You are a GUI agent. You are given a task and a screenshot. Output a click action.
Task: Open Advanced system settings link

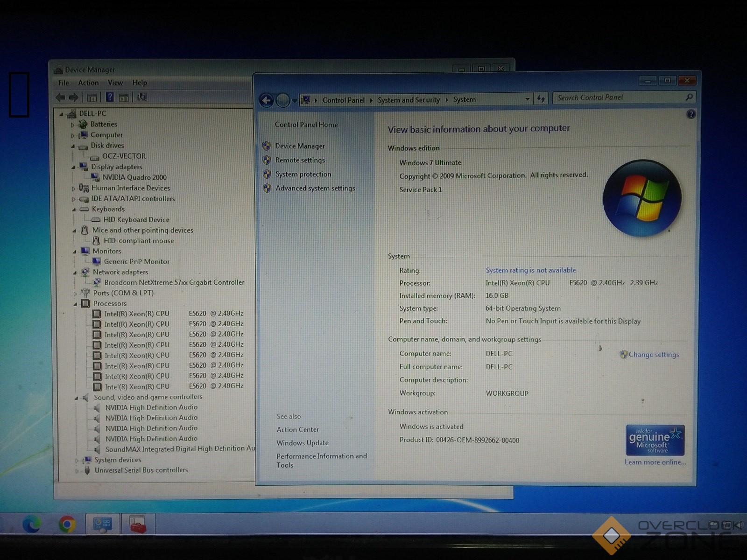(x=315, y=189)
